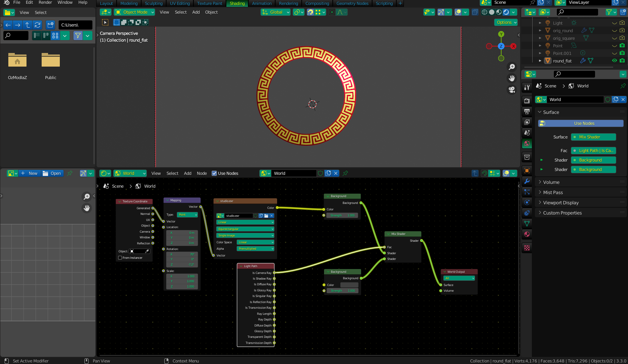Switch to Compositing workspace tab

coord(317,3)
